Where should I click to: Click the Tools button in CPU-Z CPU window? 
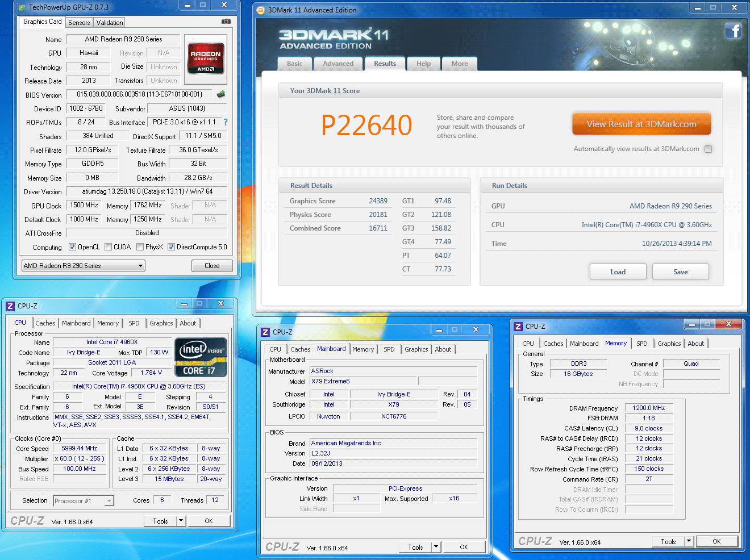pyautogui.click(x=160, y=521)
